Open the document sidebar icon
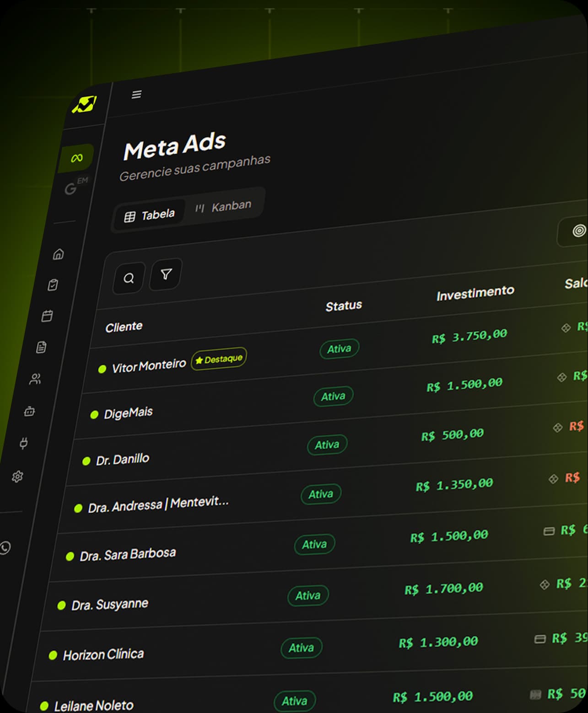Image resolution: width=588 pixels, height=713 pixels. [41, 347]
